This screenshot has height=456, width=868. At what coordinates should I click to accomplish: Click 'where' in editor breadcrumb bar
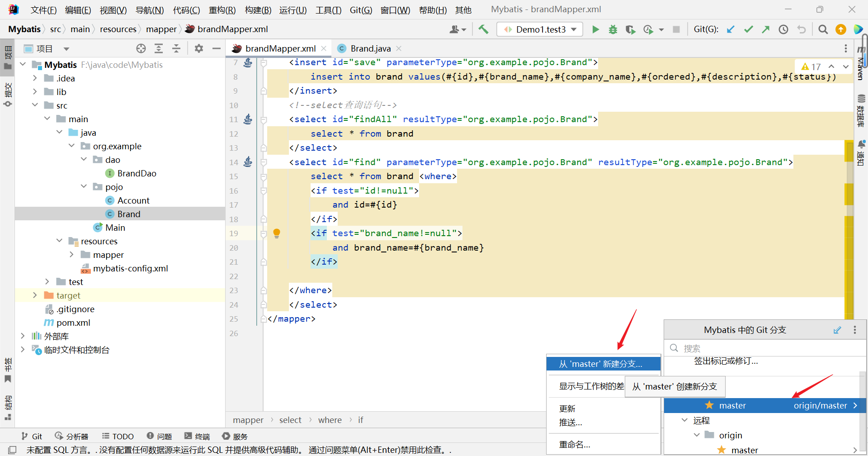coord(330,420)
